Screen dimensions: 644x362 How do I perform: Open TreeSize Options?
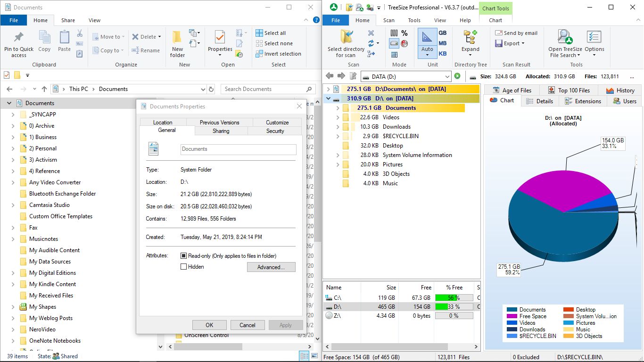click(594, 43)
